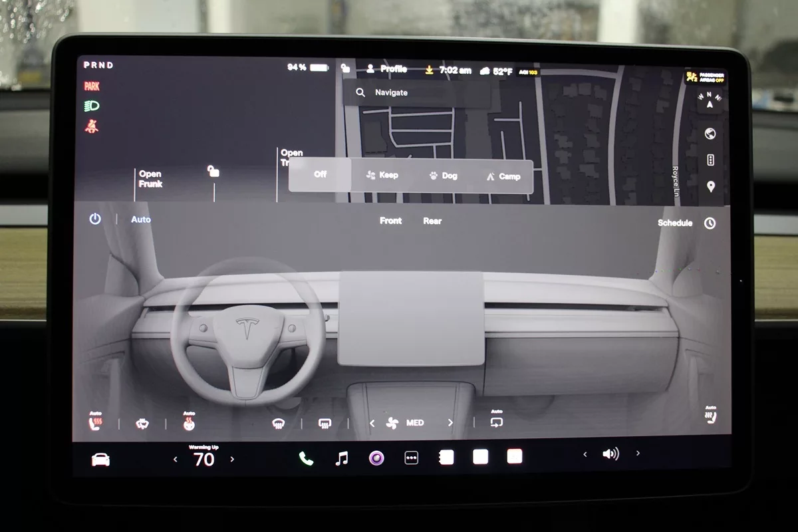Tap the location pin icon on map
The image size is (798, 532).
[710, 187]
